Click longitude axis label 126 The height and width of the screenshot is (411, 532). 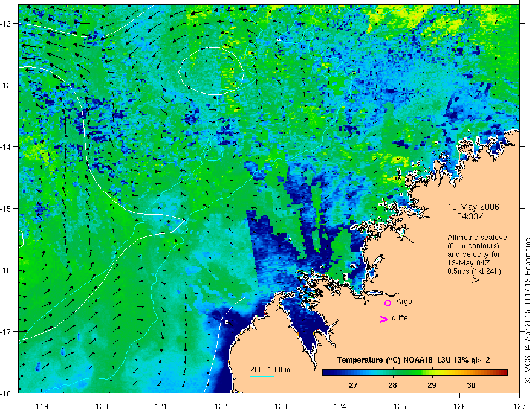pos(459,406)
